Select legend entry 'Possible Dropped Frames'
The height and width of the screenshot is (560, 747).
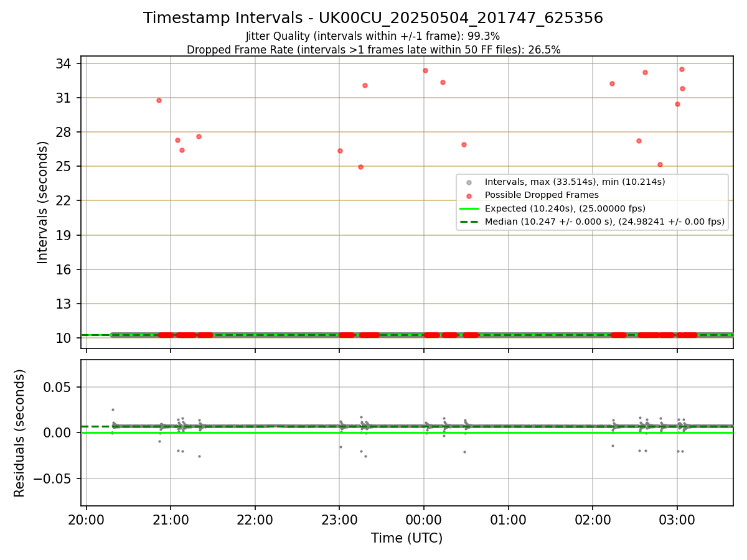(x=542, y=195)
